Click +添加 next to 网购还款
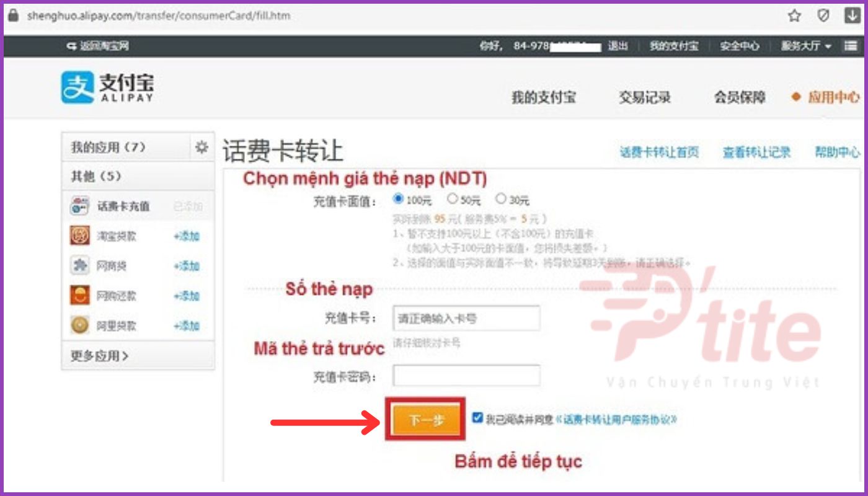The image size is (868, 496). click(x=187, y=296)
